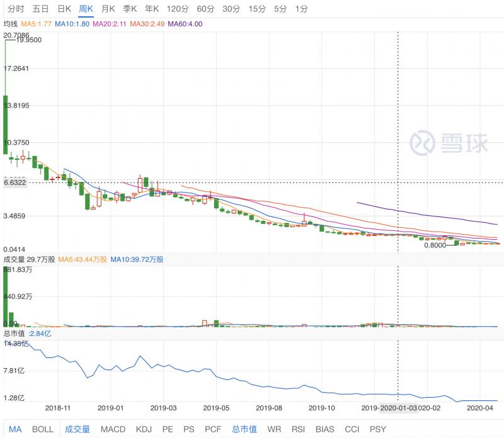
Task: Click the 19.9500 high price label
Action: 29,40
